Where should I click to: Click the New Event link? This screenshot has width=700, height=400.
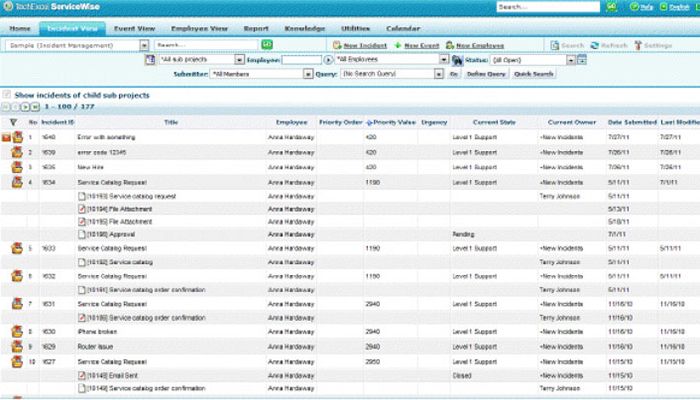(417, 46)
